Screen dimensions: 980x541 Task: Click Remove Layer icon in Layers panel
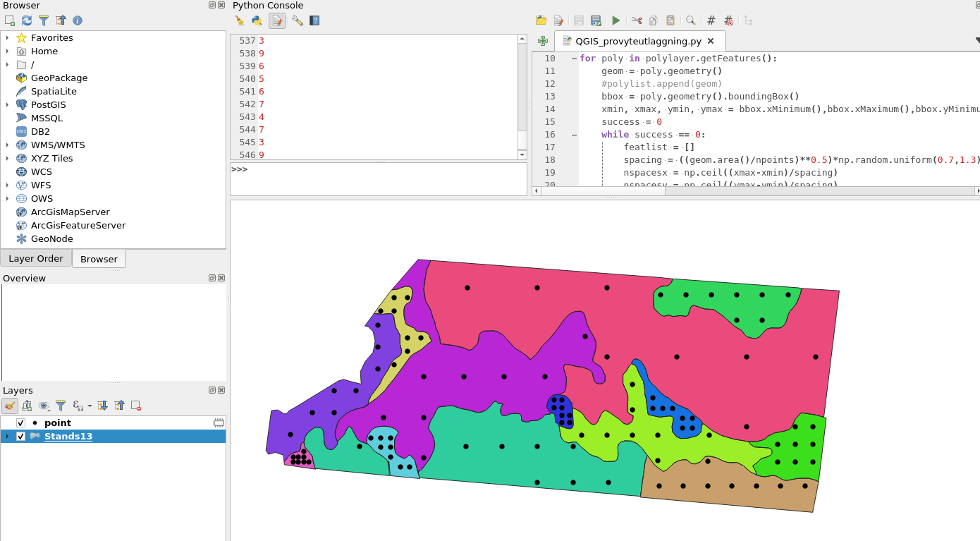click(137, 406)
